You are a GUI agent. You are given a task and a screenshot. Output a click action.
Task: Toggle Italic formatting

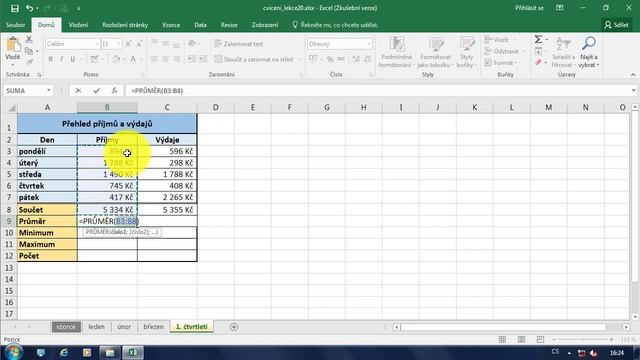[x=61, y=59]
